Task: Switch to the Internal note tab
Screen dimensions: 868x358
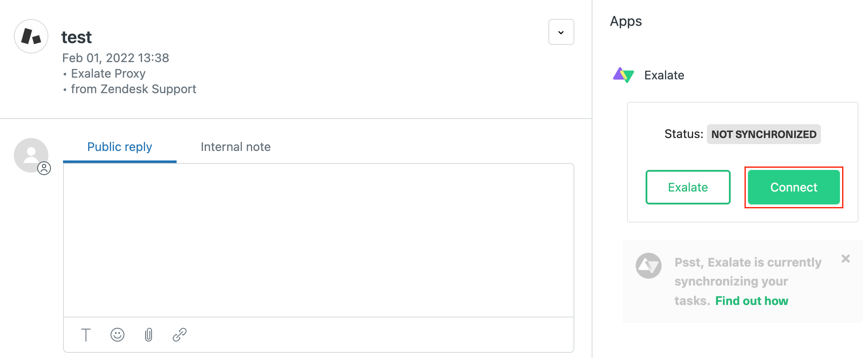Action: [x=236, y=147]
